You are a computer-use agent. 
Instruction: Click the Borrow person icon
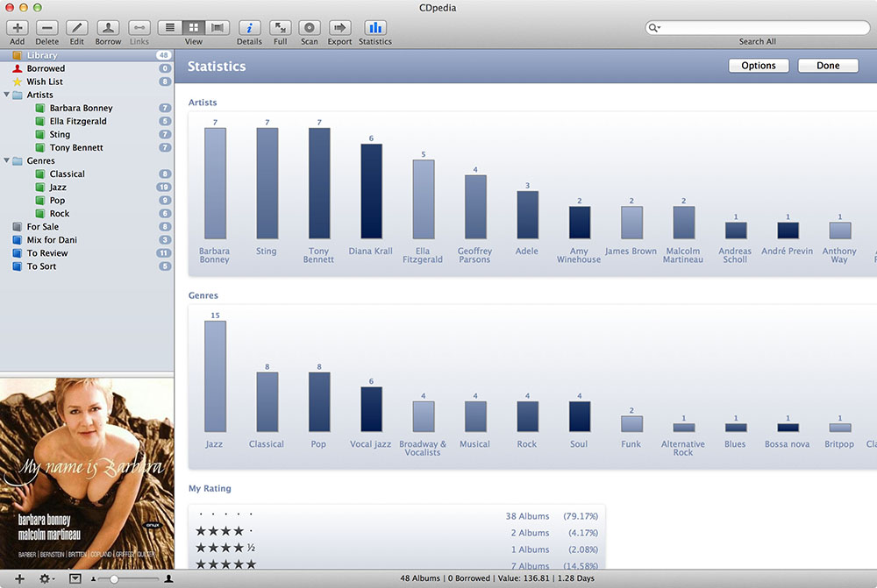click(x=108, y=28)
